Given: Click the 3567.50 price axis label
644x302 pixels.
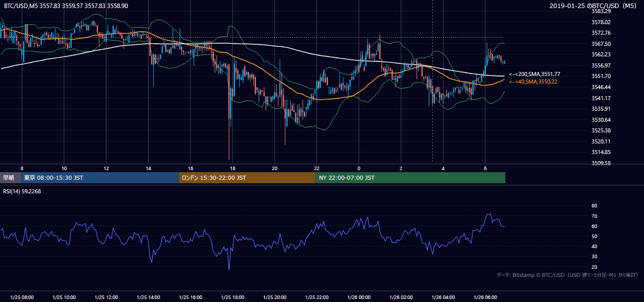Looking at the screenshot, I should [602, 44].
